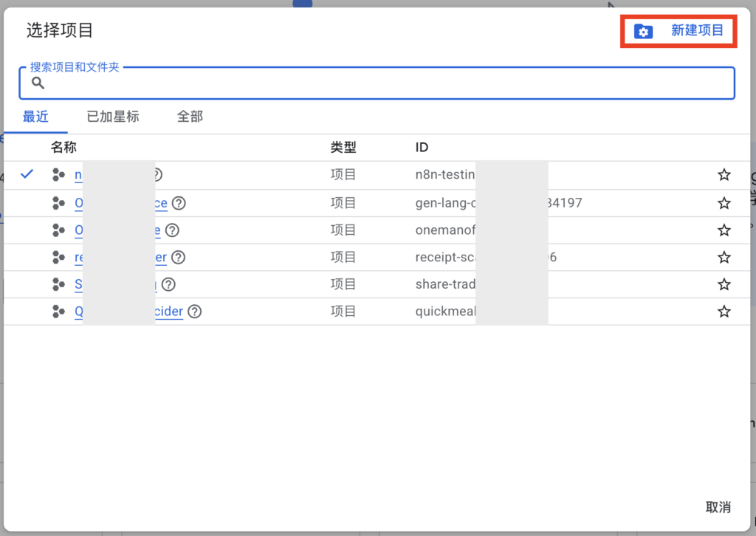Click the help icon in the quickmeal row

(194, 312)
